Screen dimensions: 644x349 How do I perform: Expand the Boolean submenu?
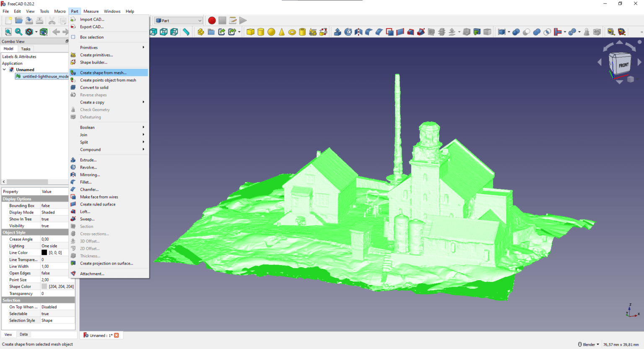click(109, 127)
